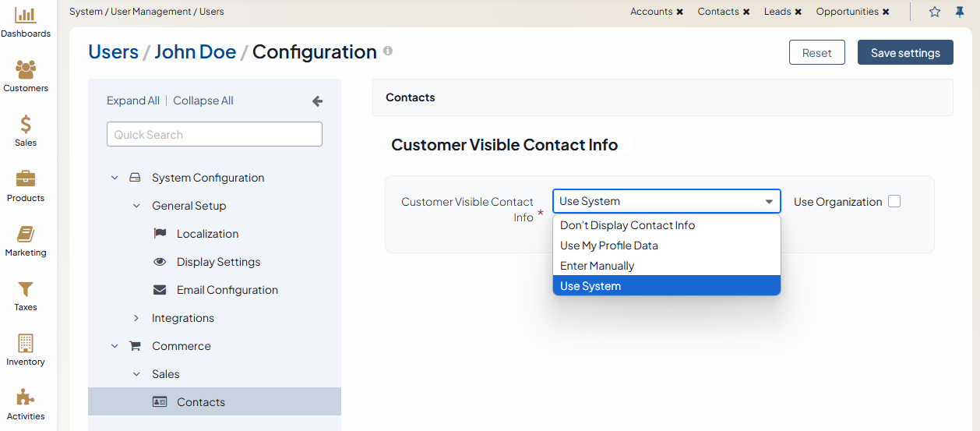Open the Marketing sidebar icon

point(26,235)
